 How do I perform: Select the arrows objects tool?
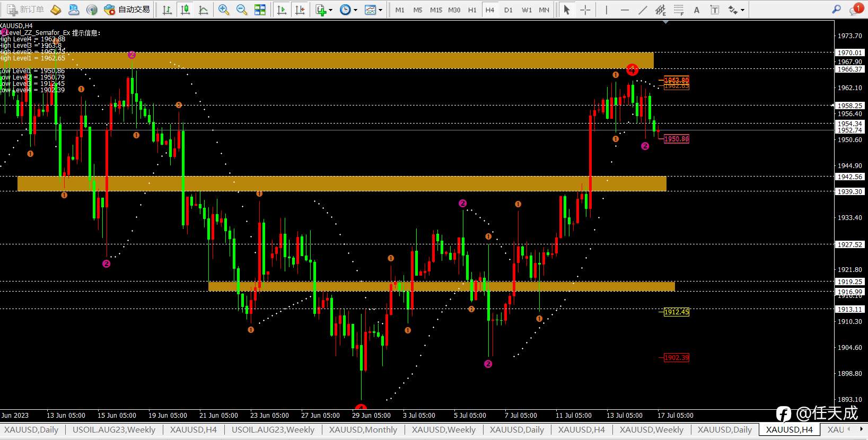pyautogui.click(x=733, y=10)
